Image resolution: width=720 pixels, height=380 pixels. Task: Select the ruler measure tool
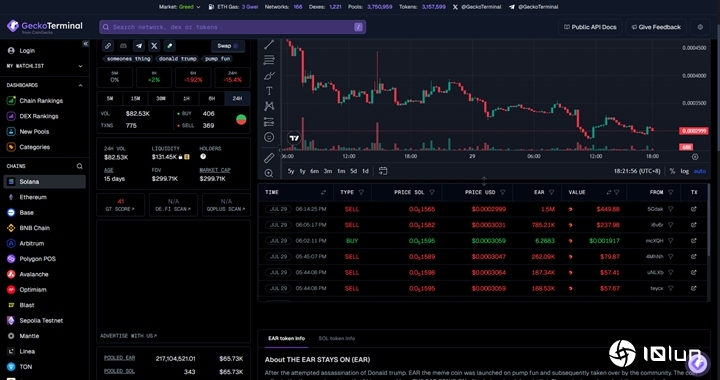[269, 158]
